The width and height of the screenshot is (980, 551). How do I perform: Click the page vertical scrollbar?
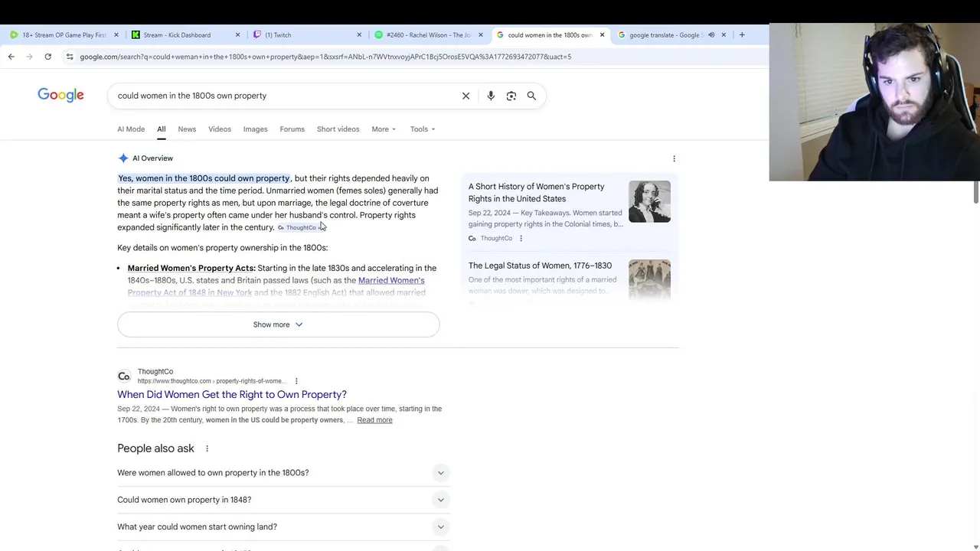click(975, 193)
